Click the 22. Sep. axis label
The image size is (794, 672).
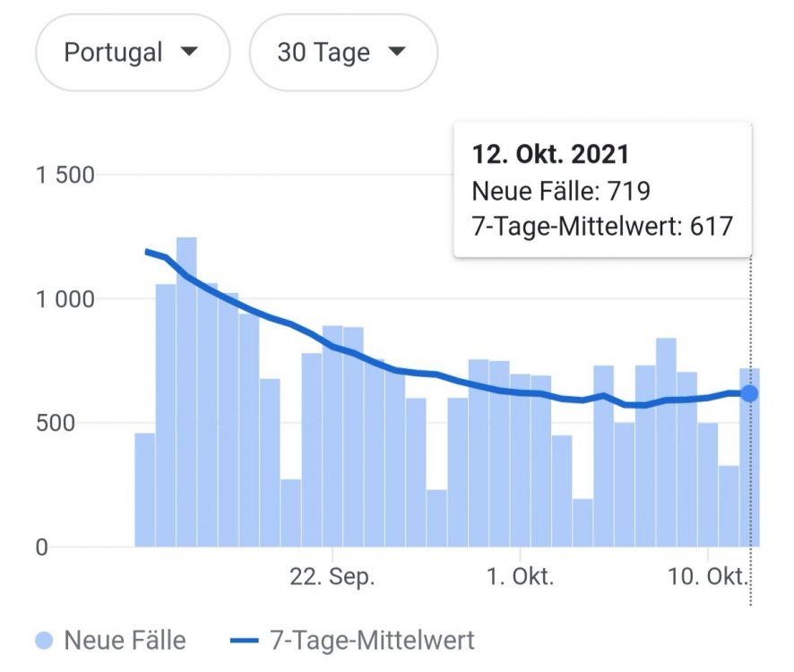pyautogui.click(x=332, y=577)
